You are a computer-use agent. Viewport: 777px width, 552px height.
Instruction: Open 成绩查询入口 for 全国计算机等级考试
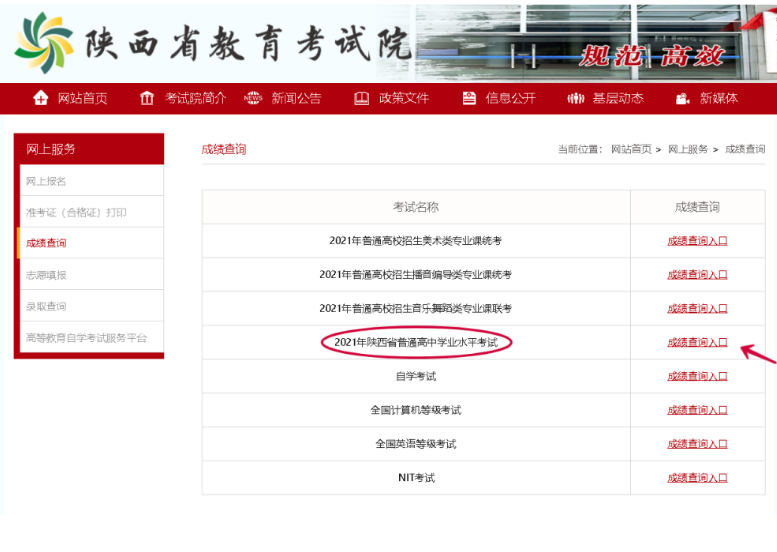(697, 410)
